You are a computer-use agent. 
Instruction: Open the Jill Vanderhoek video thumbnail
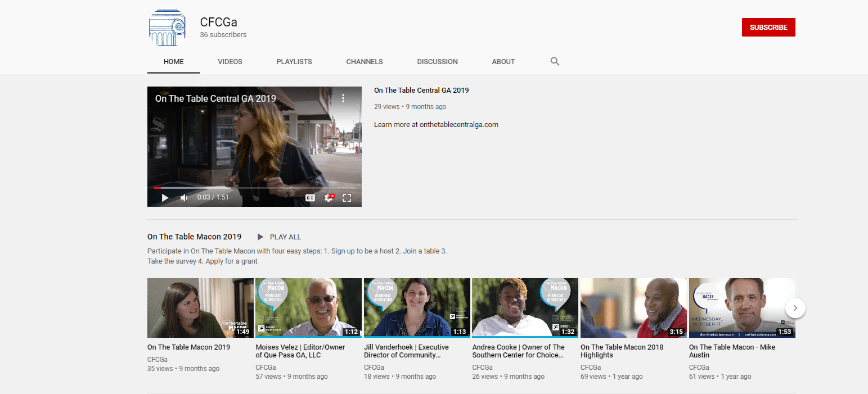[x=417, y=308]
